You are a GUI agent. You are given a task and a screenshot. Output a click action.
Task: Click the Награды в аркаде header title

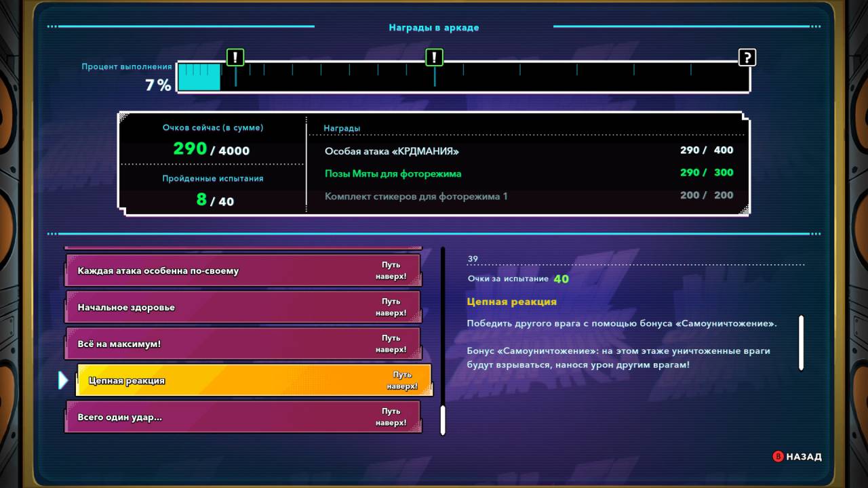433,28
